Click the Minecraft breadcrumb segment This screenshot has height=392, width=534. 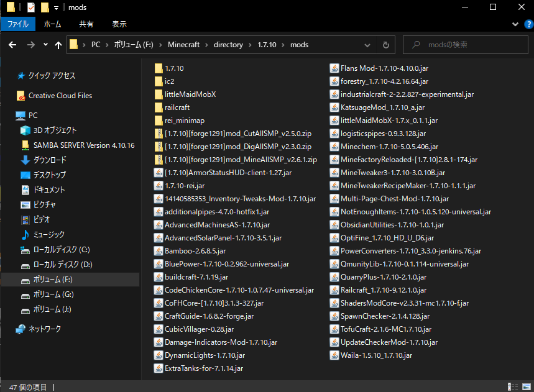point(183,45)
